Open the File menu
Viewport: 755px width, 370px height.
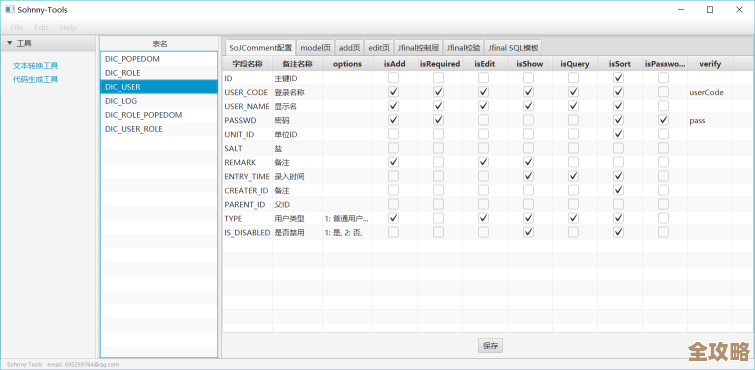pos(16,27)
